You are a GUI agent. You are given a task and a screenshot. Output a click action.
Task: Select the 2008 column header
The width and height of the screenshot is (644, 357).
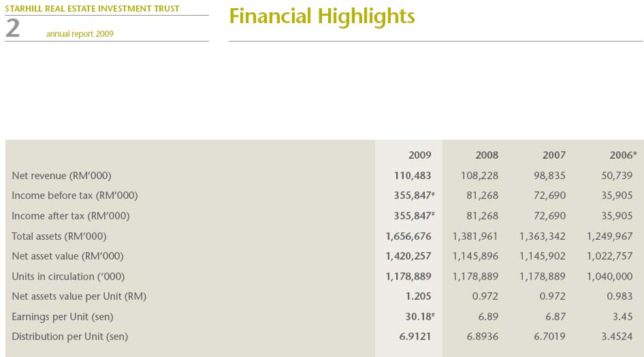tap(487, 155)
